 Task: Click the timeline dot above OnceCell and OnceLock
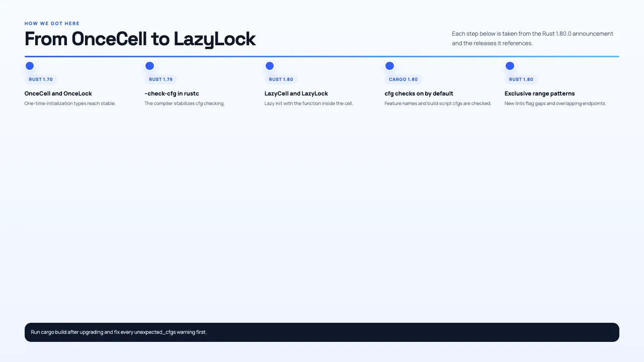(30, 66)
